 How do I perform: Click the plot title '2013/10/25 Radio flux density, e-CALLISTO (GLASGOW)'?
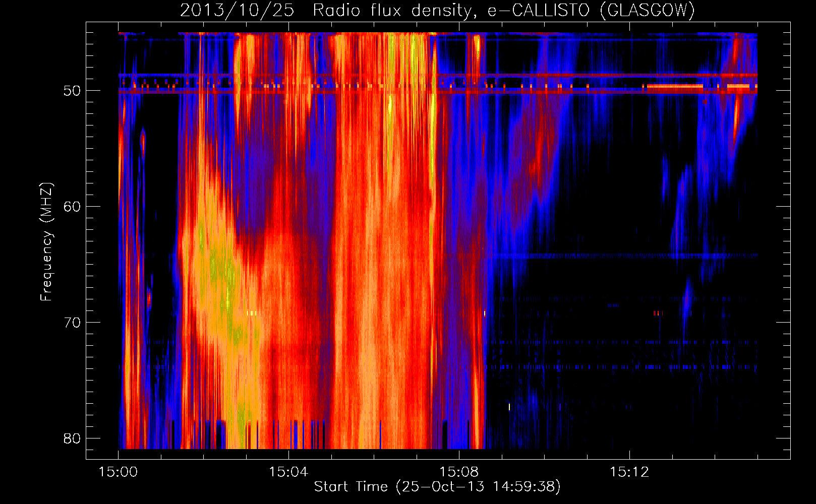point(437,10)
